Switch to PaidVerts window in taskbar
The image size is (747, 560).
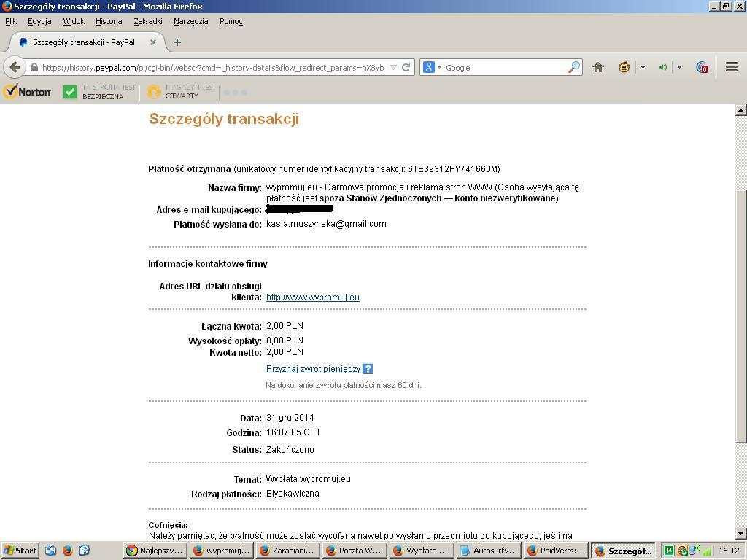pyautogui.click(x=556, y=551)
